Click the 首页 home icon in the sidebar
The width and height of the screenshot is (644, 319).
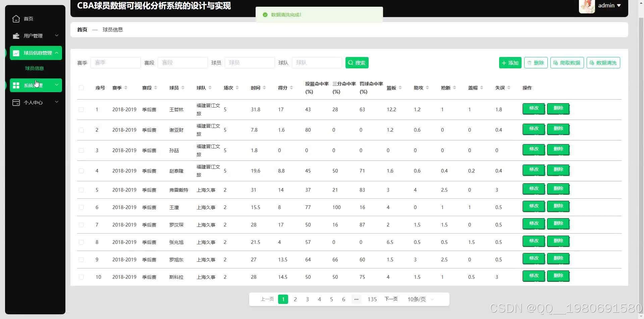[x=16, y=19]
